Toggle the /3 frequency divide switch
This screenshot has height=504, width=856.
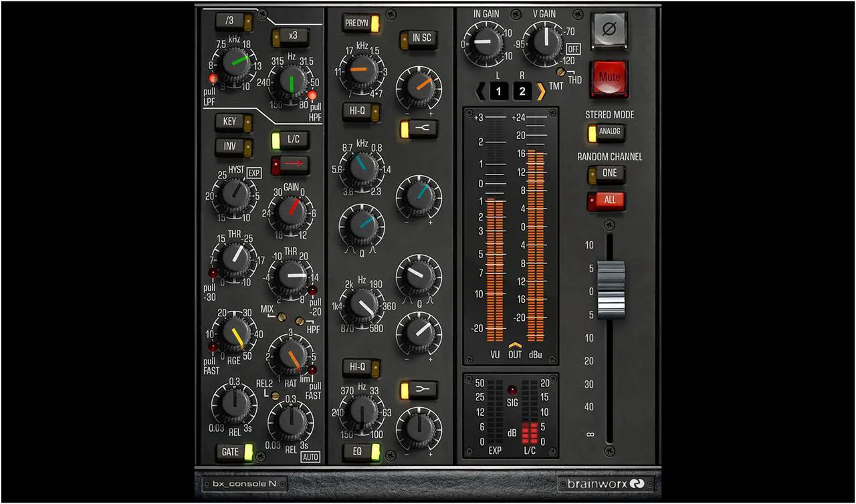pyautogui.click(x=234, y=23)
